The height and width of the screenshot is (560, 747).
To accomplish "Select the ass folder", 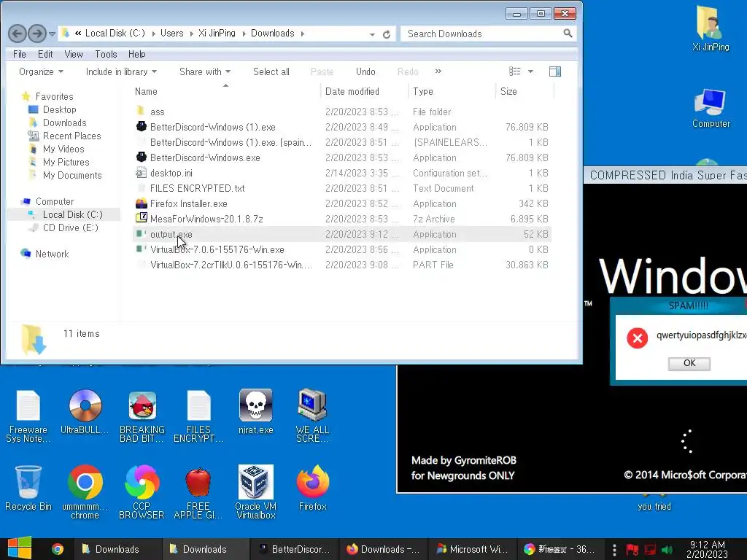I will coord(341,112).
